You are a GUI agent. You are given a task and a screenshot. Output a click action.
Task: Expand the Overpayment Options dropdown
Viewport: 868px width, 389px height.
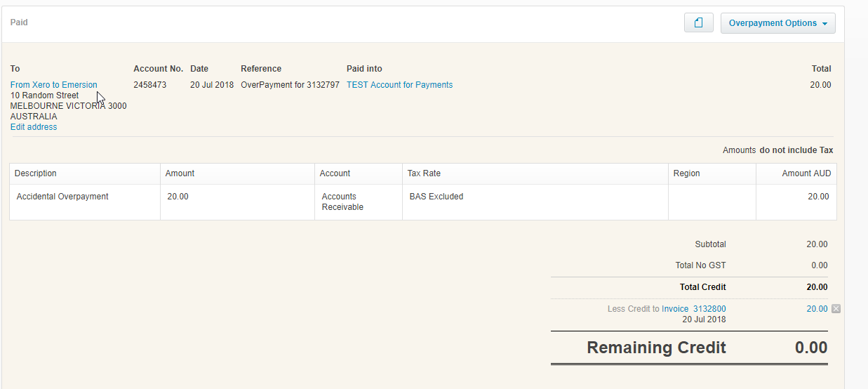point(777,23)
